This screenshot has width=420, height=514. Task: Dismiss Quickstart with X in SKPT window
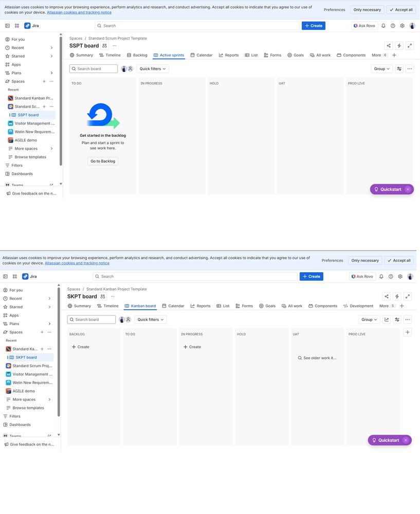[x=406, y=440]
